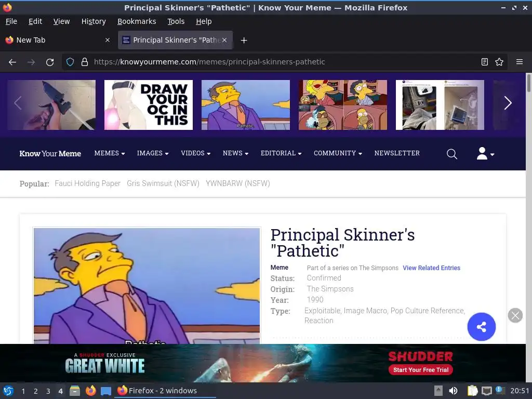Switch to workspace 1

23,391
